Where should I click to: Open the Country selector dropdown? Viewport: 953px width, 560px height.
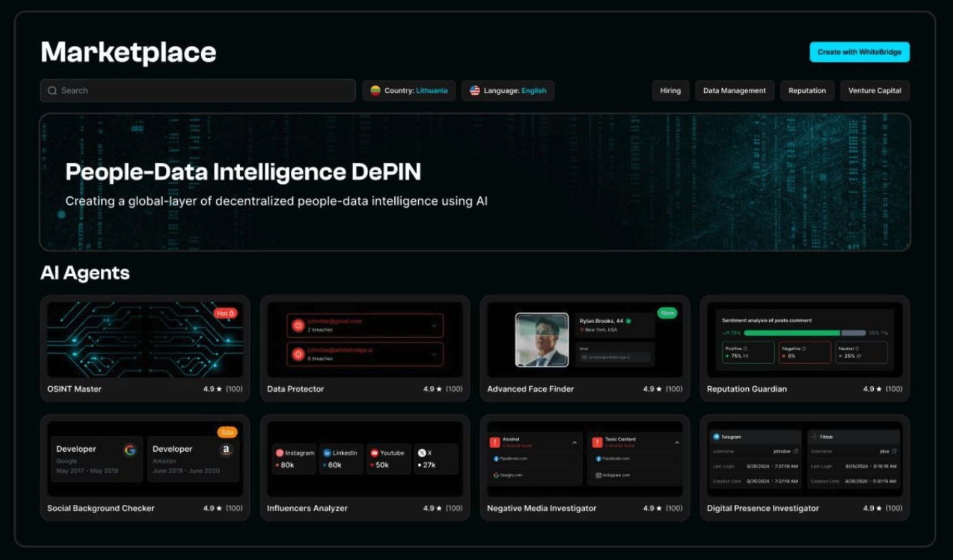coord(409,90)
